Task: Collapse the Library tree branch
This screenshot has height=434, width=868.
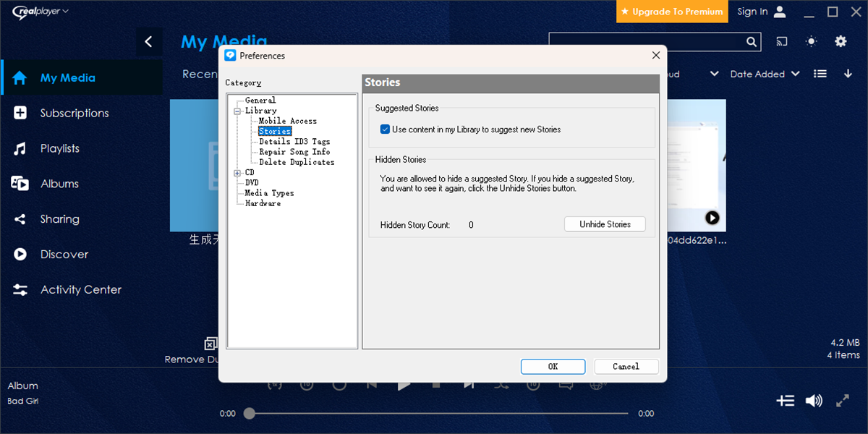Action: click(237, 110)
